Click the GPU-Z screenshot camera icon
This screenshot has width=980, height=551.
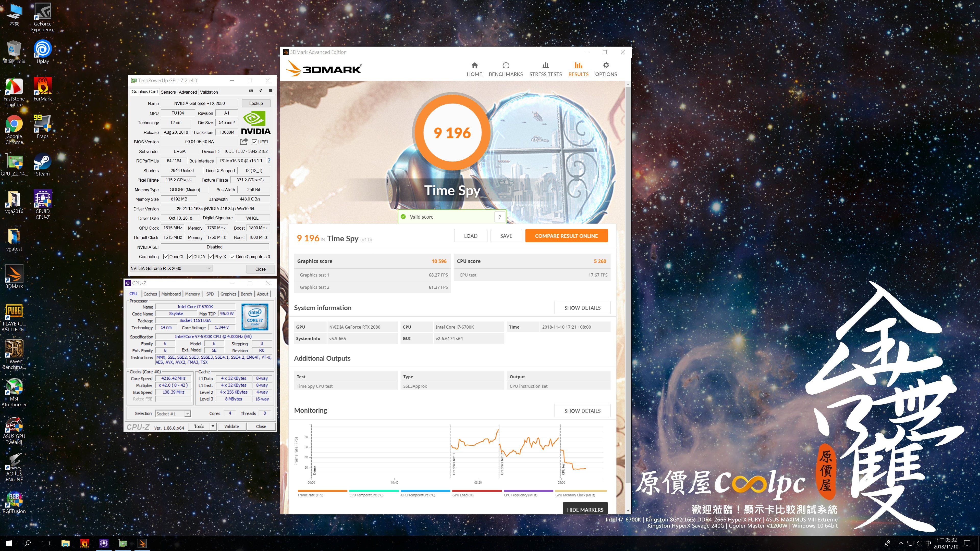pos(251,91)
